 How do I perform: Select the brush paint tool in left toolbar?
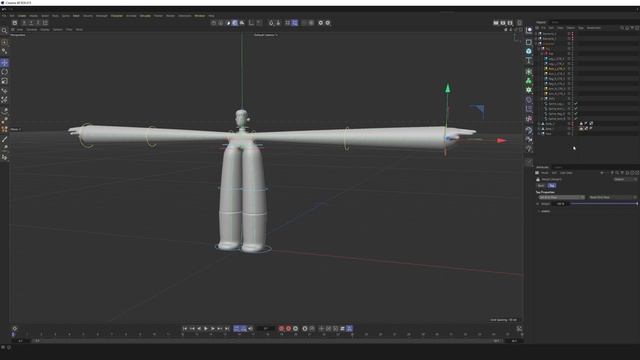pos(4,139)
